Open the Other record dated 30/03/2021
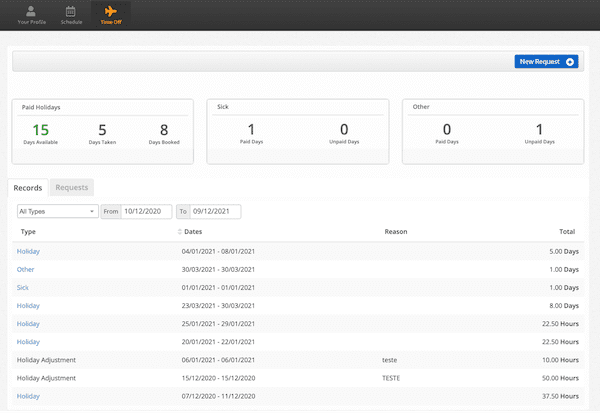The width and height of the screenshot is (600, 413). [x=25, y=269]
